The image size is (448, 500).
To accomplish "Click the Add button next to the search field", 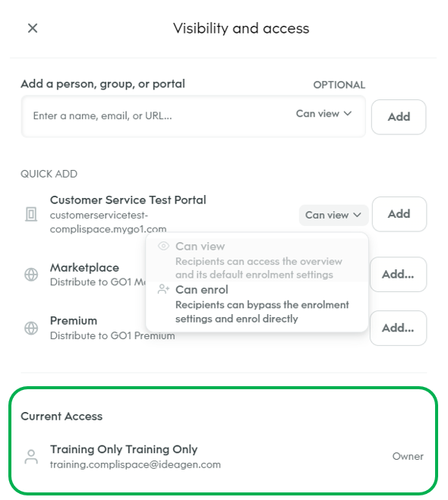I will [399, 117].
